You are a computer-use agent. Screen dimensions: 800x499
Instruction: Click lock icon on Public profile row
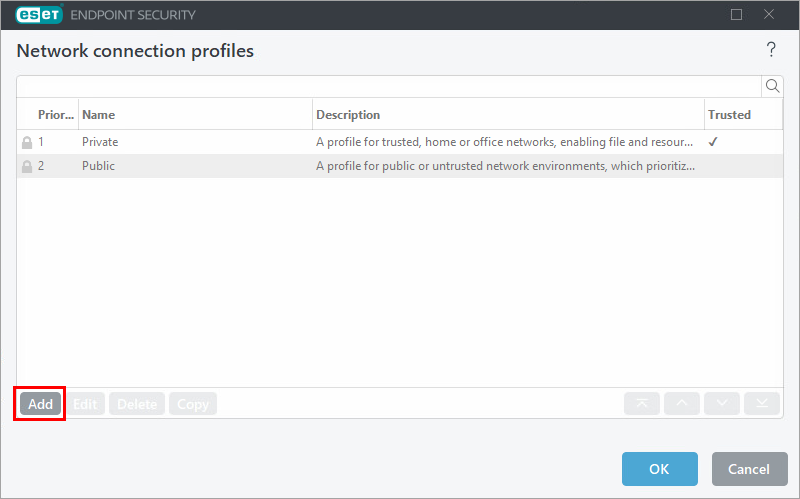pos(27,166)
